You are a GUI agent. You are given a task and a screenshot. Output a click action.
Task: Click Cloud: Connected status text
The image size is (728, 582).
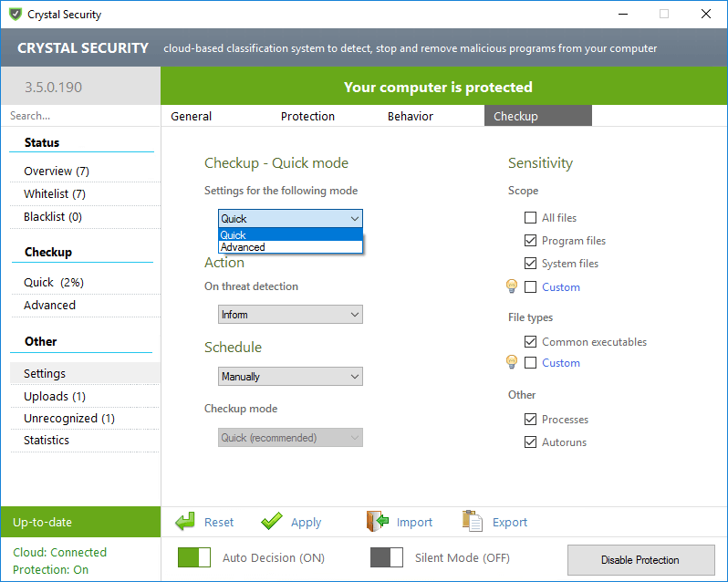pyautogui.click(x=60, y=552)
